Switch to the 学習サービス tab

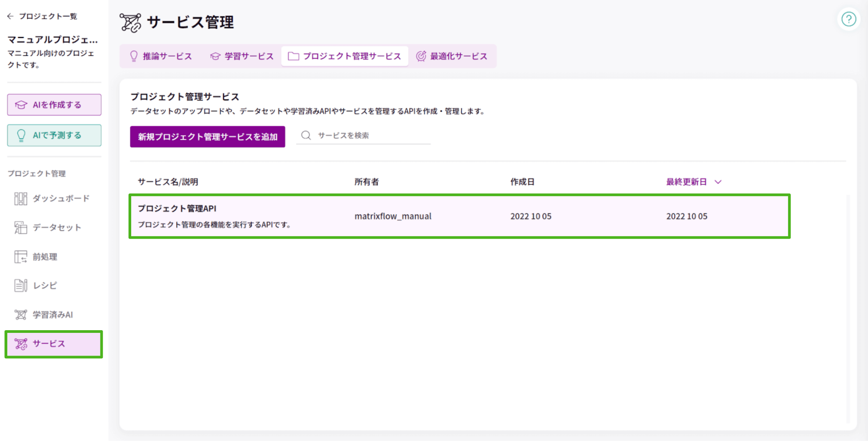coord(242,56)
